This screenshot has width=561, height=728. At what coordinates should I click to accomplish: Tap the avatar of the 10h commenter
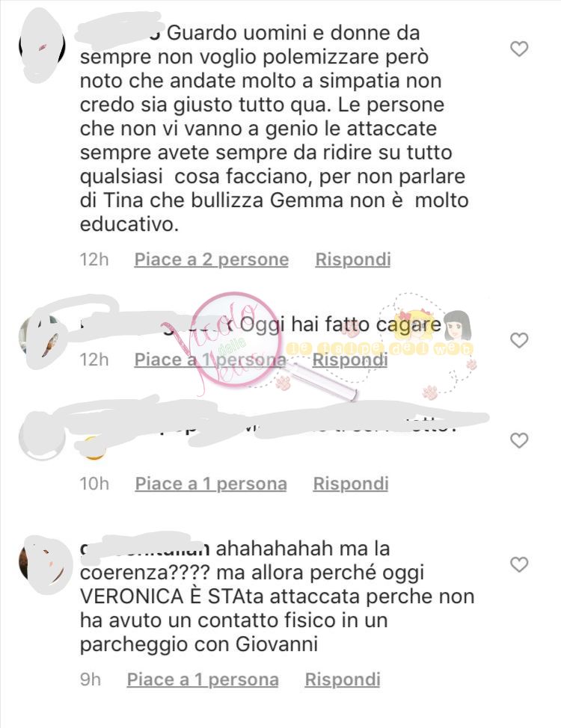click(42, 437)
